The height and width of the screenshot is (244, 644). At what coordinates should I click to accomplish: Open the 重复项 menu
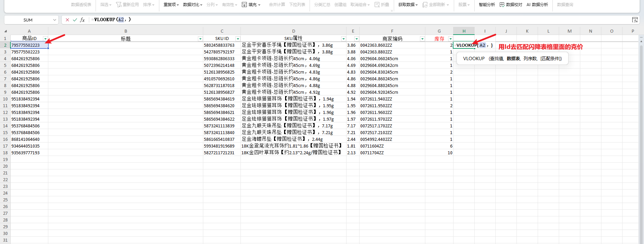point(171,5)
